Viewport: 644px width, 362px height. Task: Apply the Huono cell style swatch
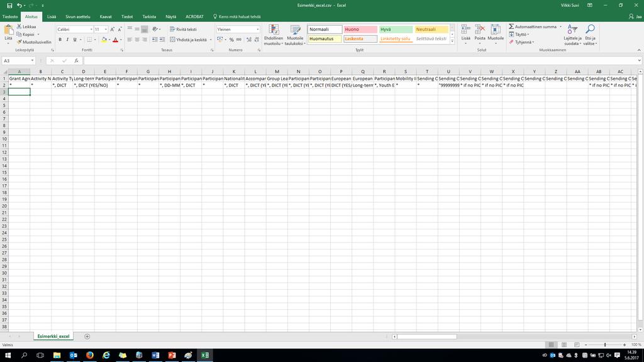[360, 29]
